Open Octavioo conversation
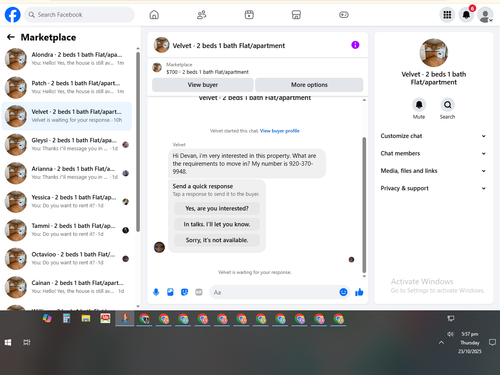Image resolution: width=500 pixels, height=375 pixels. tap(67, 258)
